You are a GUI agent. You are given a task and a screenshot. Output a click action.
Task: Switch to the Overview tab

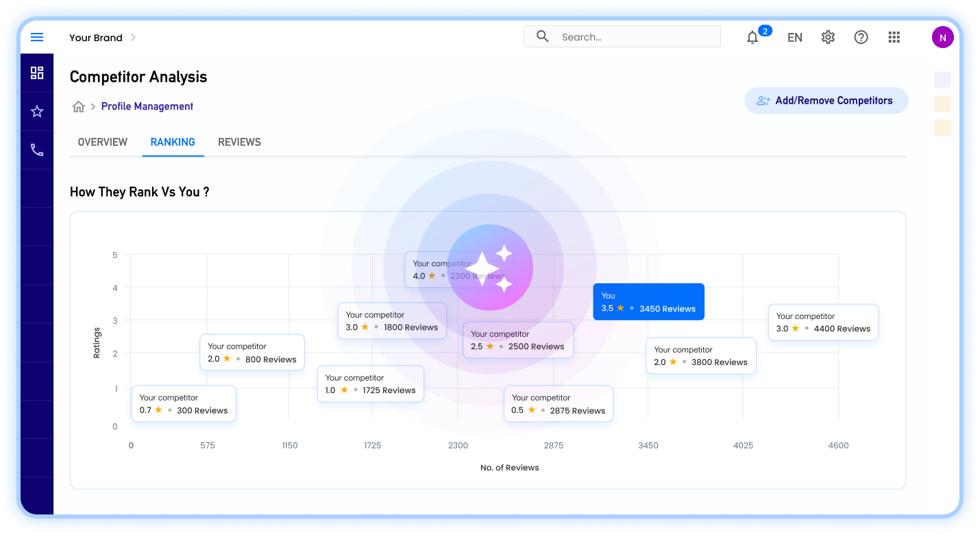[x=103, y=142]
